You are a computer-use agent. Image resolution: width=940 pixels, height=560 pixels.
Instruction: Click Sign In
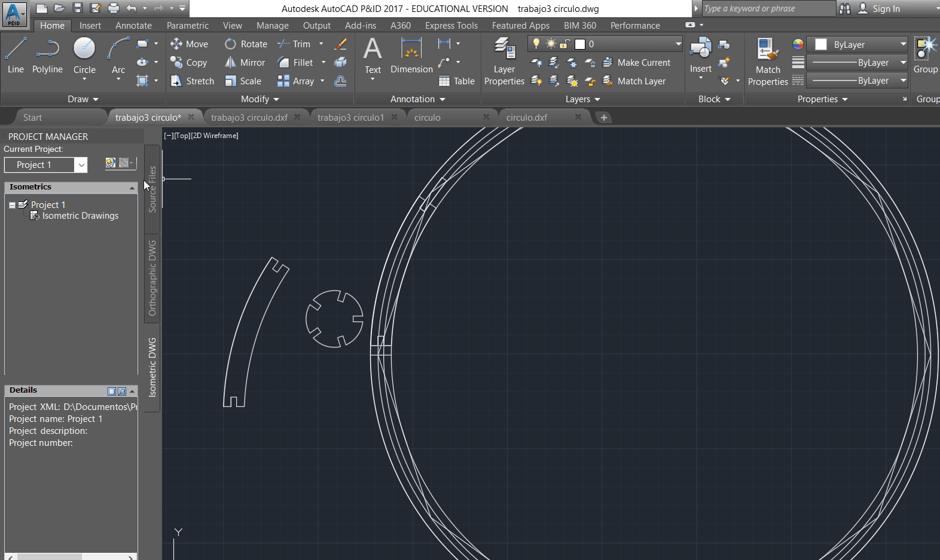coord(879,8)
